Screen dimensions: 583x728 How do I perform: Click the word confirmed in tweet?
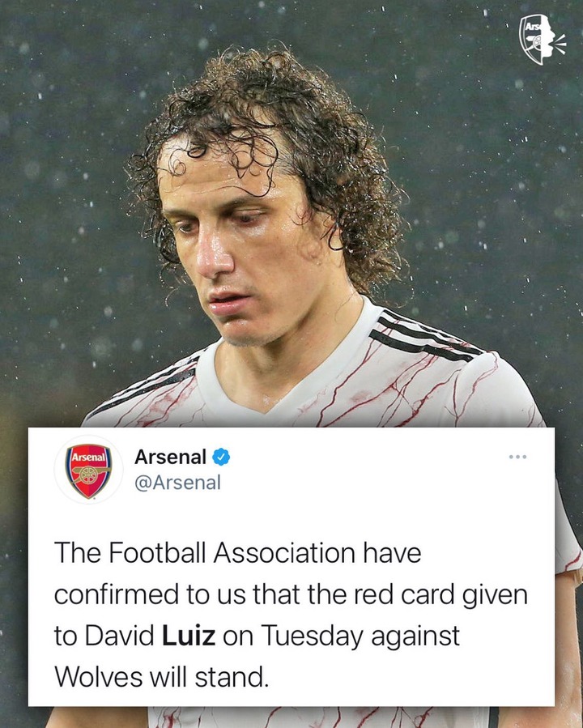point(117,594)
